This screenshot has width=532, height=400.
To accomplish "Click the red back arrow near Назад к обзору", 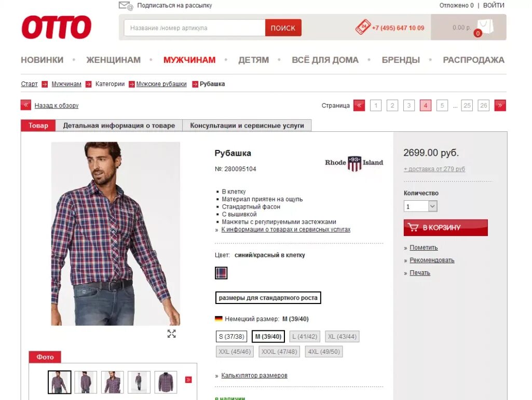I will click(x=26, y=105).
